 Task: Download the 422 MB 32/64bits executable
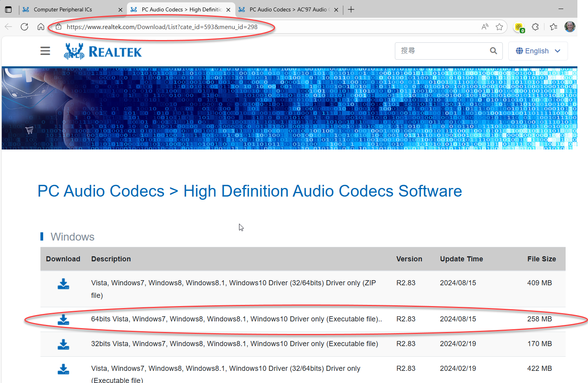coord(63,369)
